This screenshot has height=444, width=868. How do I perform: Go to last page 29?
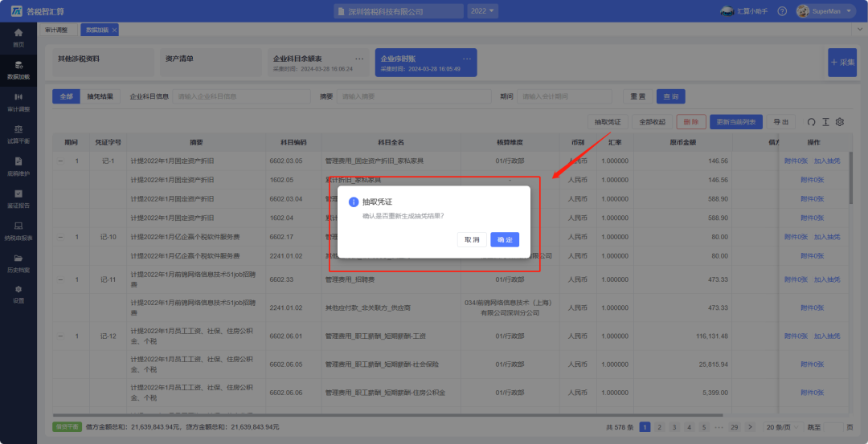click(735, 427)
